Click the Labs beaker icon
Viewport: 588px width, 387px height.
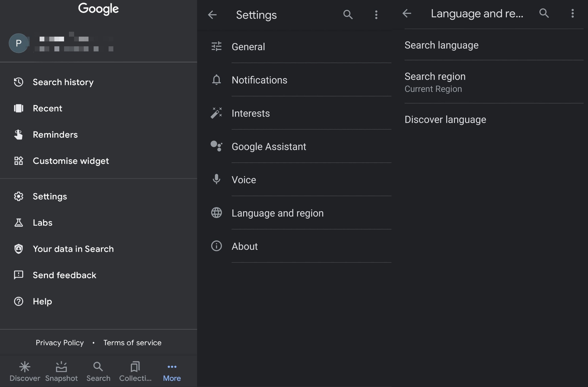click(18, 222)
